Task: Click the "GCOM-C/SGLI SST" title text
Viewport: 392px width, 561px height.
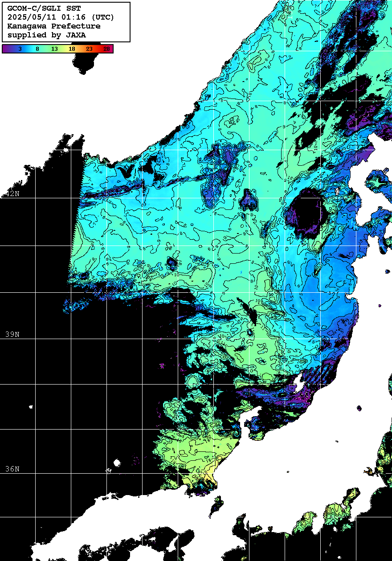Action: pos(44,8)
